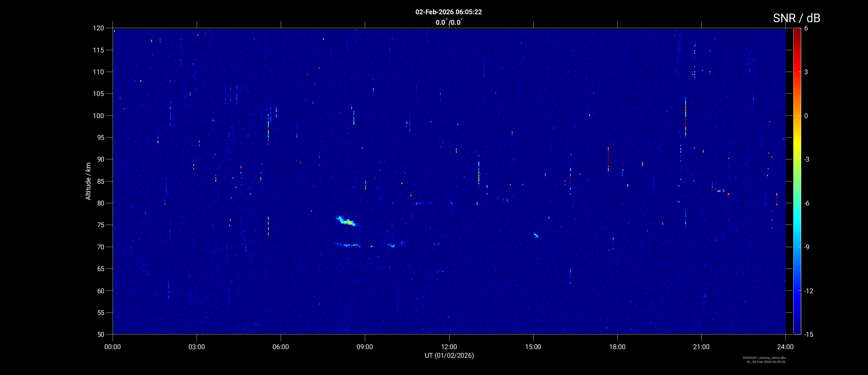Select the colorbar tick label -3
Viewport: 868px width, 375px height.
806,159
